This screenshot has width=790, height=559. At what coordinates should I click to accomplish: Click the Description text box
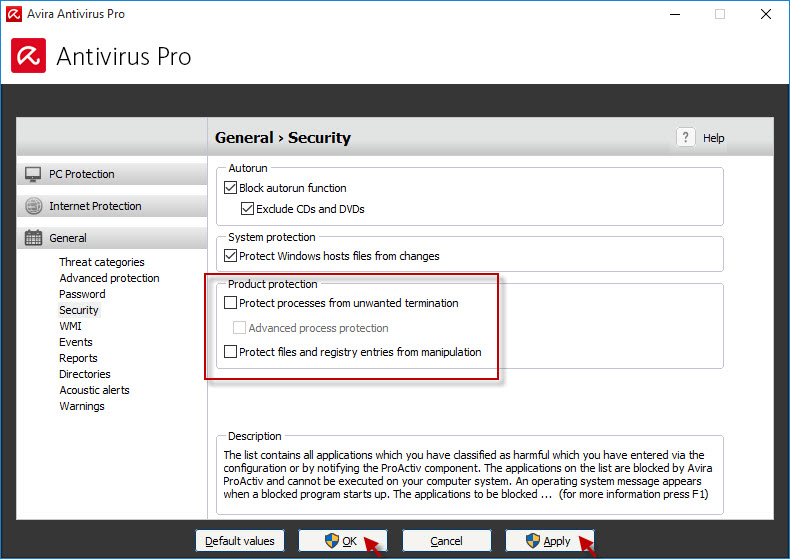470,475
